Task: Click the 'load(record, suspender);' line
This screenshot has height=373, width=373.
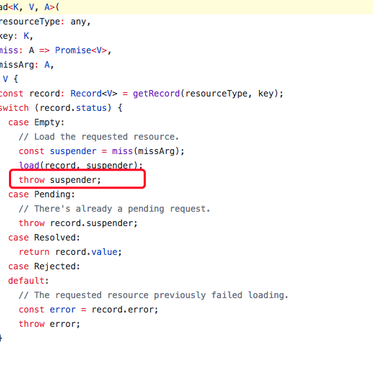Action: click(x=81, y=165)
